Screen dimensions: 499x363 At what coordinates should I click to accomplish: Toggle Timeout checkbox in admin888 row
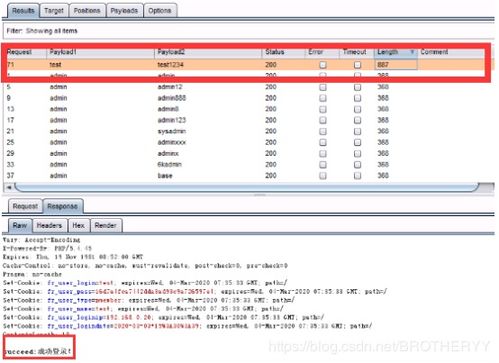(357, 98)
